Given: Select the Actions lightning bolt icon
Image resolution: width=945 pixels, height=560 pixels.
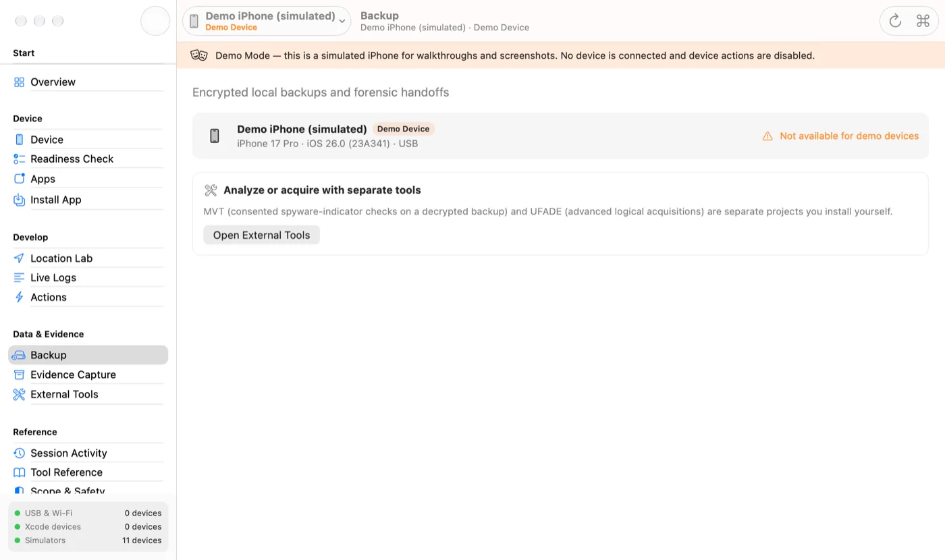Looking at the screenshot, I should coord(19,298).
